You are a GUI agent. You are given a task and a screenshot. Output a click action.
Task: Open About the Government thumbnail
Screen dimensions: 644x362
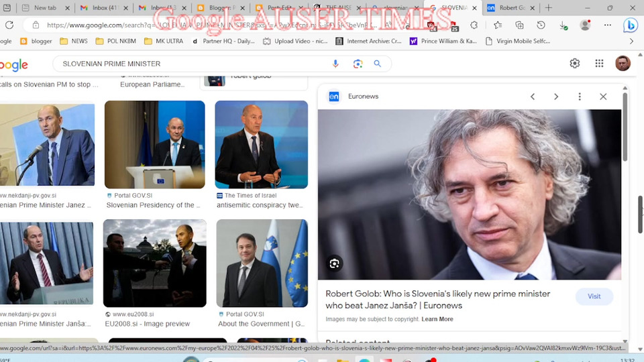pos(262,263)
